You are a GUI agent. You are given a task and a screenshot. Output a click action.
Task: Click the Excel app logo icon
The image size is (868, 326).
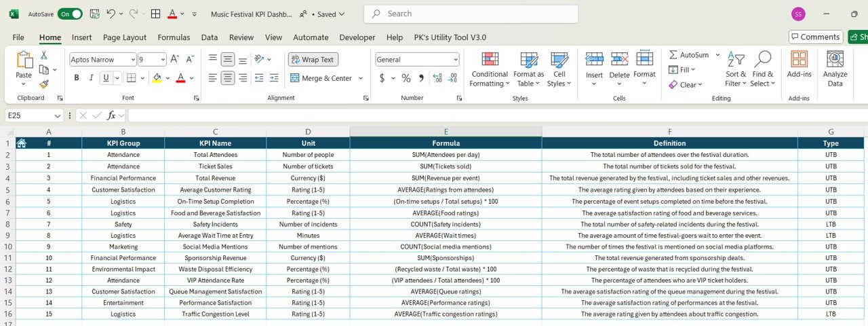[14, 14]
